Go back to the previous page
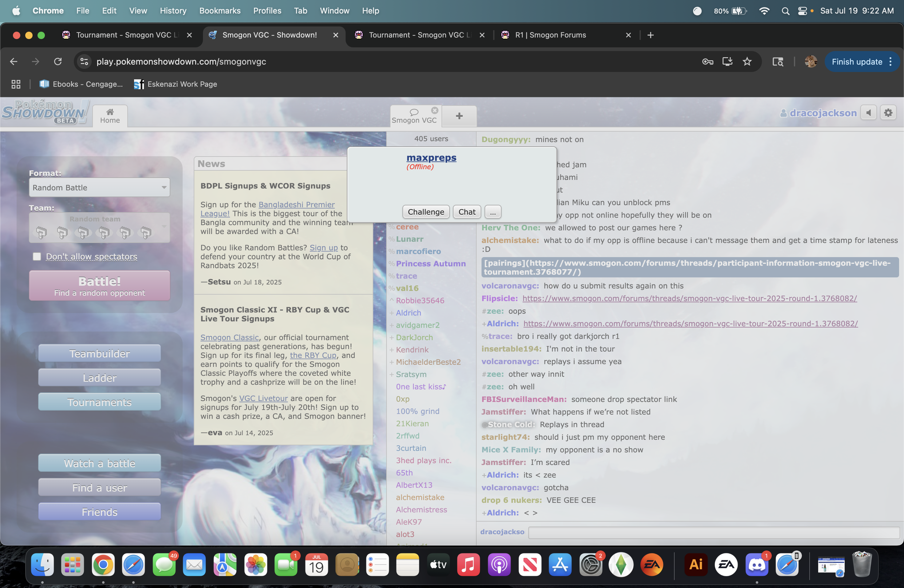Viewport: 904px width, 588px height. (14, 62)
